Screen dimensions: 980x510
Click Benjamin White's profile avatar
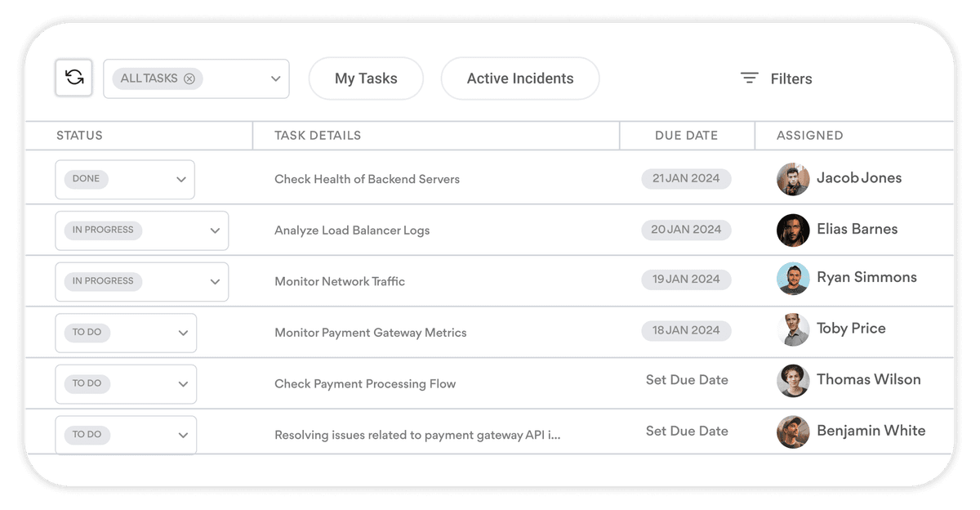(x=792, y=433)
